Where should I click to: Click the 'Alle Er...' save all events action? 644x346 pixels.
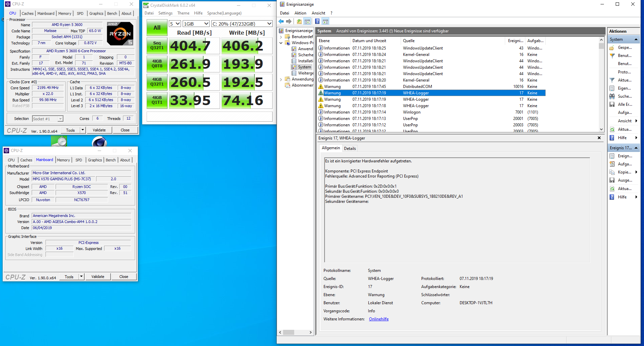point(624,104)
